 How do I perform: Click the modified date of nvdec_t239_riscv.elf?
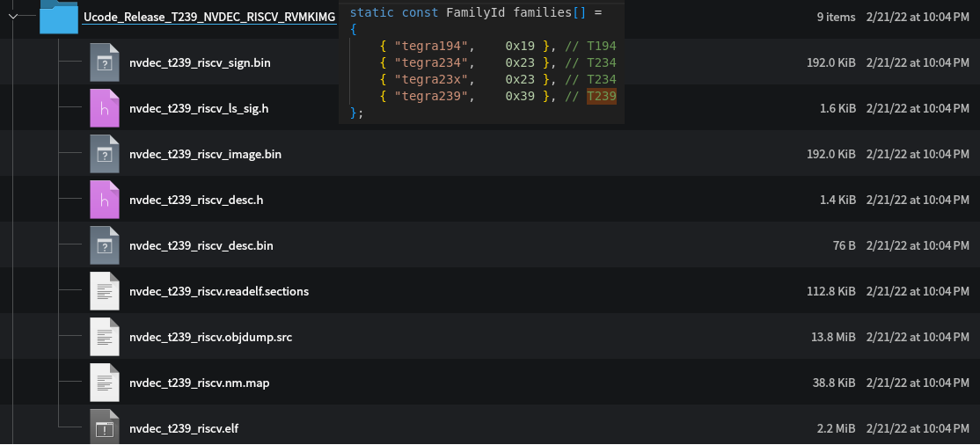pos(918,429)
